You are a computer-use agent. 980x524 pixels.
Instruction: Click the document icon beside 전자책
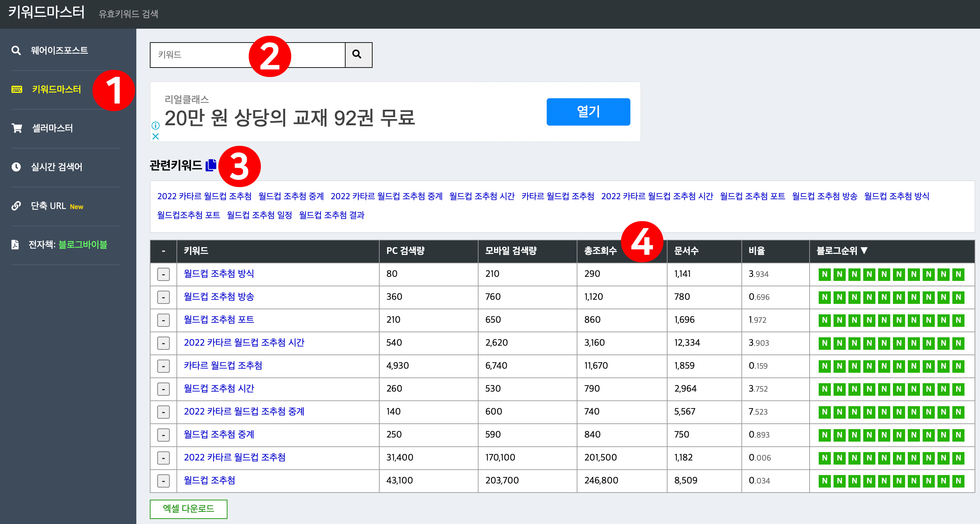click(15, 245)
